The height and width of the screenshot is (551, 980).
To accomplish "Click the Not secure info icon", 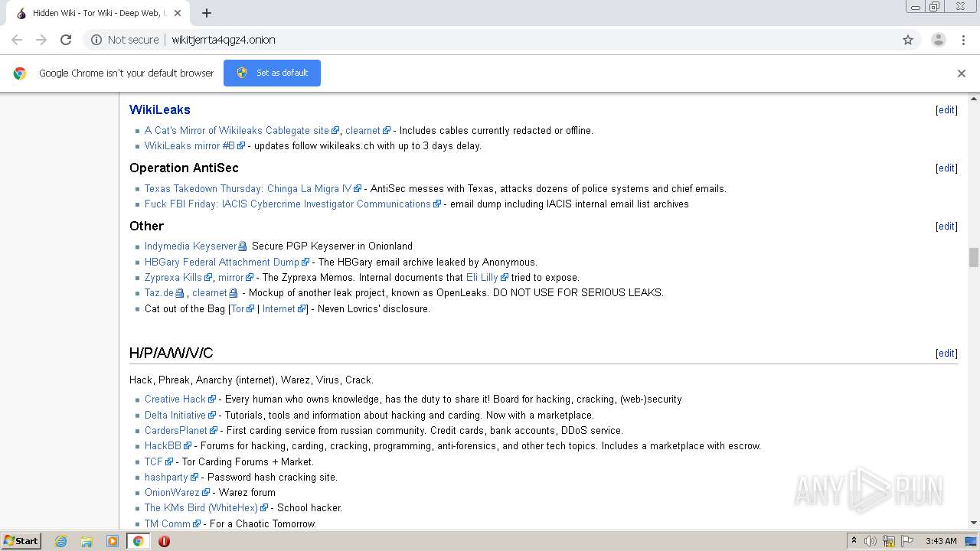I will 96,40.
